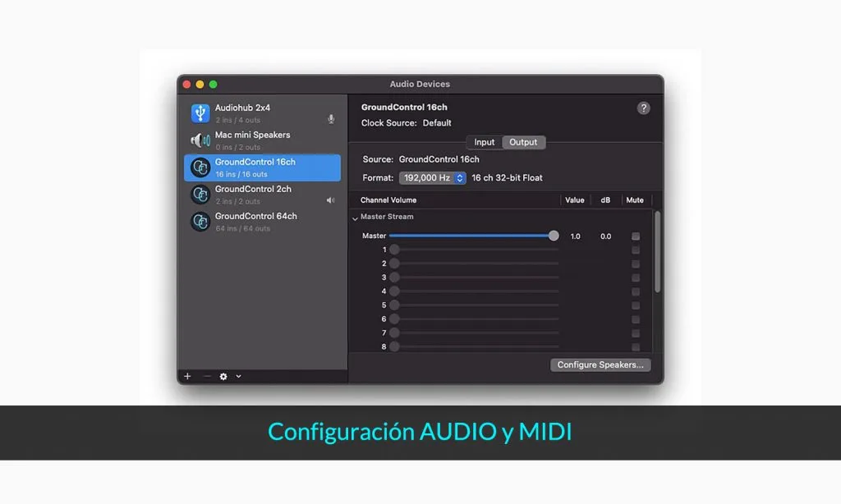The height and width of the screenshot is (504, 841).
Task: Switch to the Input tab
Action: coord(485,142)
